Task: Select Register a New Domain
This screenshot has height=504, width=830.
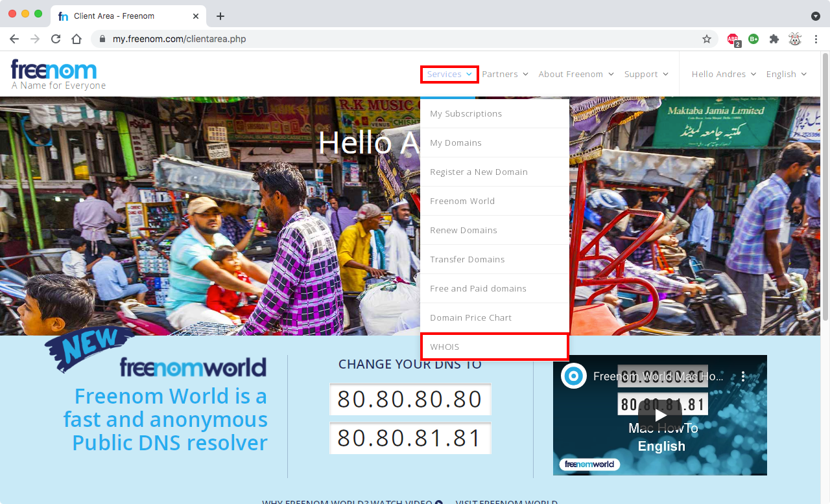Action: pyautogui.click(x=479, y=172)
